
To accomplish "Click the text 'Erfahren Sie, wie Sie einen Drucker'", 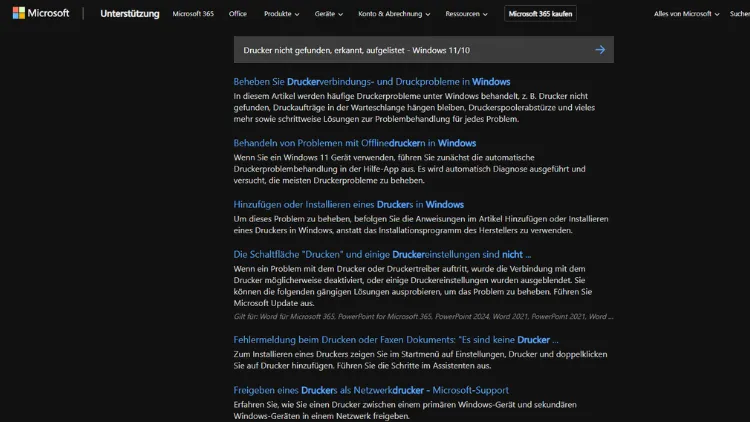I will 405,410.
